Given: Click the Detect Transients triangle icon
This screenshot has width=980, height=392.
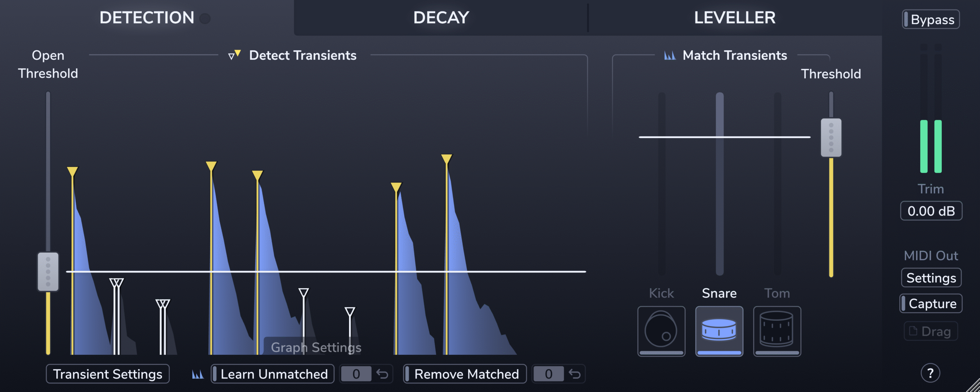Looking at the screenshot, I should [x=234, y=55].
